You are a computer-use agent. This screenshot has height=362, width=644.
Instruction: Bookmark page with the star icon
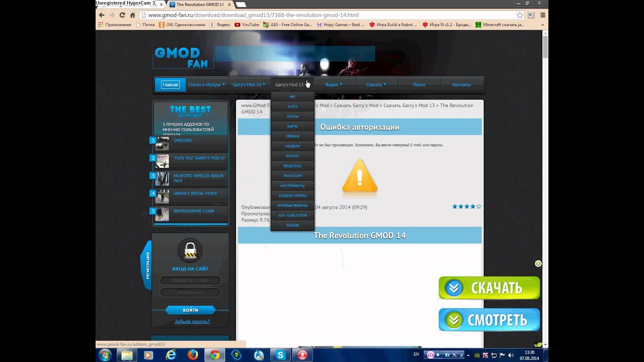tap(520, 15)
